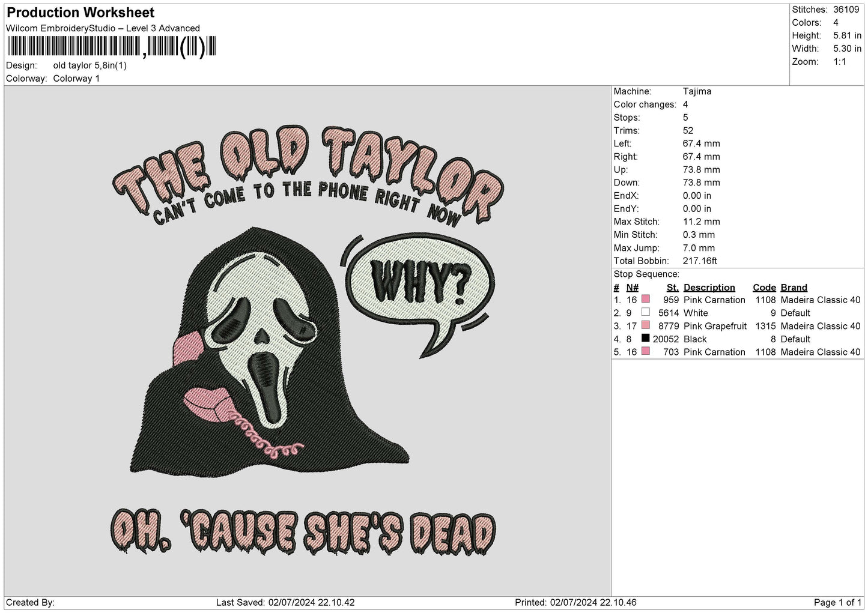
Task: Click the barcode below the worksheet title
Action: (112, 46)
